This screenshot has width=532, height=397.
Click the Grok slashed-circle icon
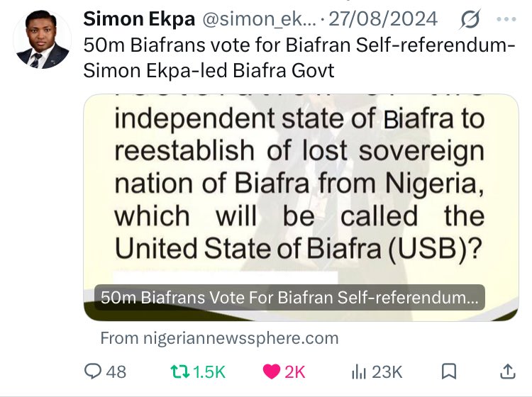click(470, 19)
